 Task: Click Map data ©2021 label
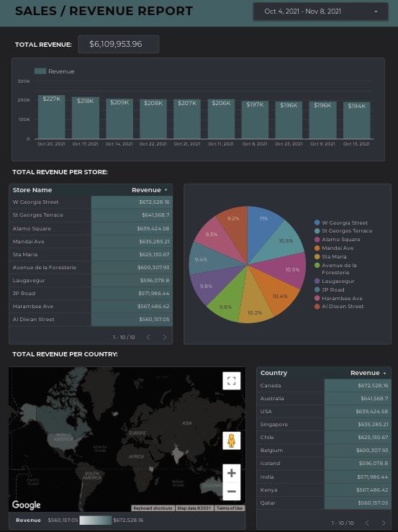(194, 508)
